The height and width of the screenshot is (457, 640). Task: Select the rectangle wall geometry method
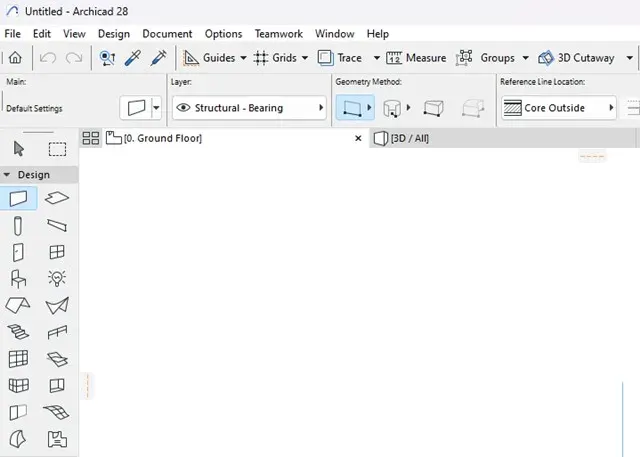click(x=433, y=109)
